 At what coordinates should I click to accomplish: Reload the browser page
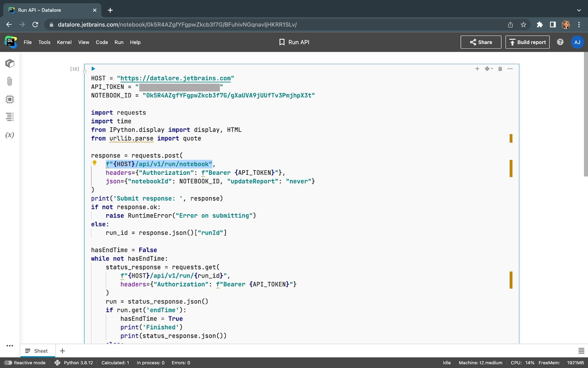click(x=35, y=25)
